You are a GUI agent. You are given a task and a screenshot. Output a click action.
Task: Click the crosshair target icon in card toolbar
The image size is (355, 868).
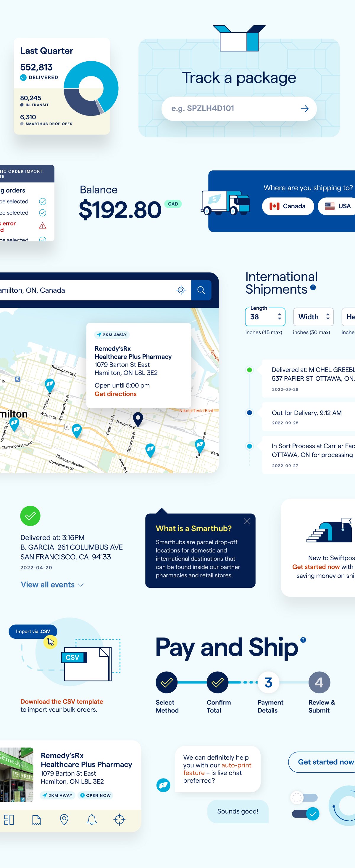[120, 819]
